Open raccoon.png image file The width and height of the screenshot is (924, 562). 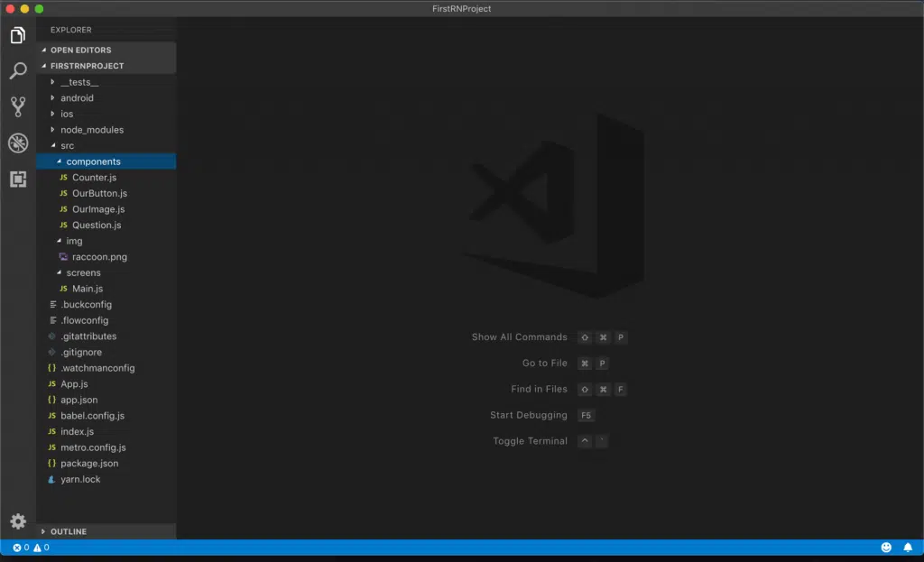(99, 257)
